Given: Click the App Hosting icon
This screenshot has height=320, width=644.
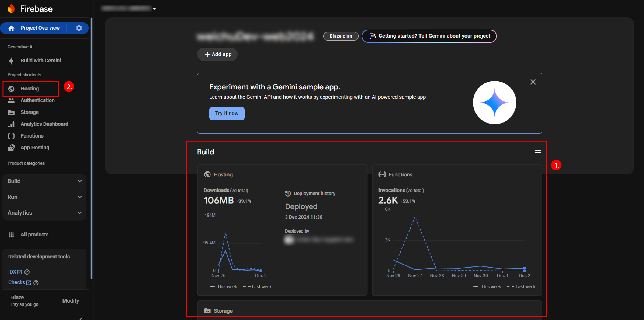Looking at the screenshot, I should [x=11, y=148].
